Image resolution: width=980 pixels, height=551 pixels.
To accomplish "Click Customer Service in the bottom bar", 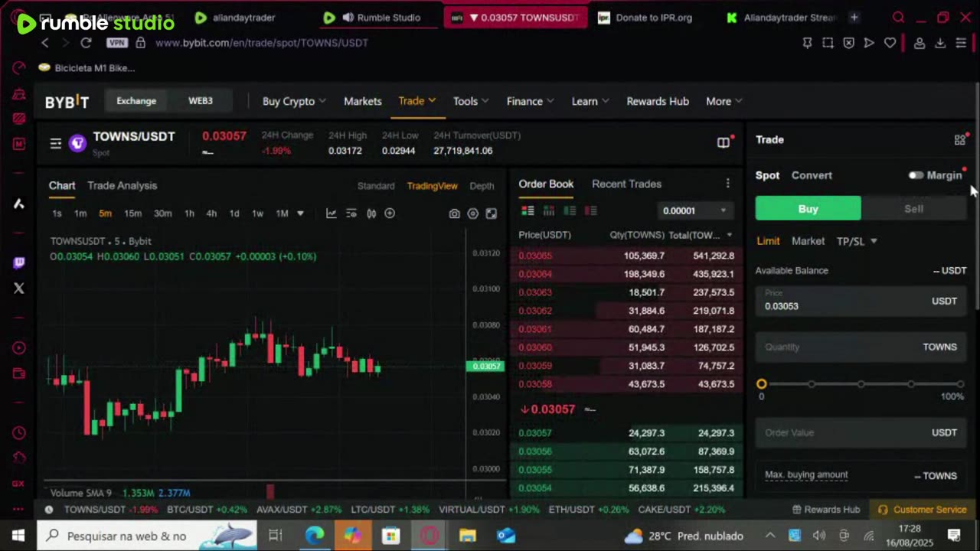I will (x=922, y=510).
